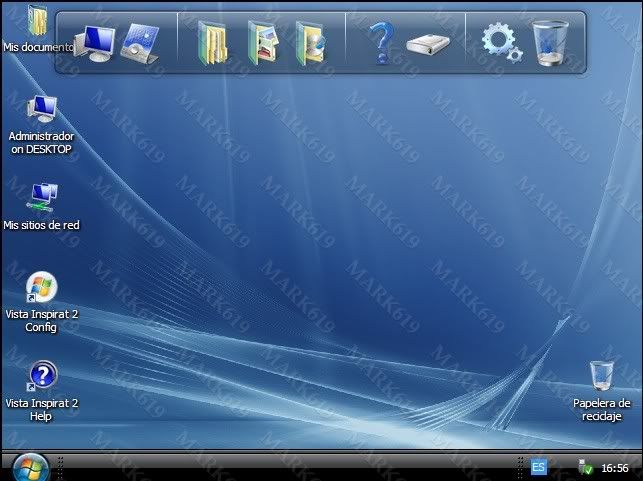Click the Mis sitios de red label text
The image size is (643, 481).
coord(41,225)
